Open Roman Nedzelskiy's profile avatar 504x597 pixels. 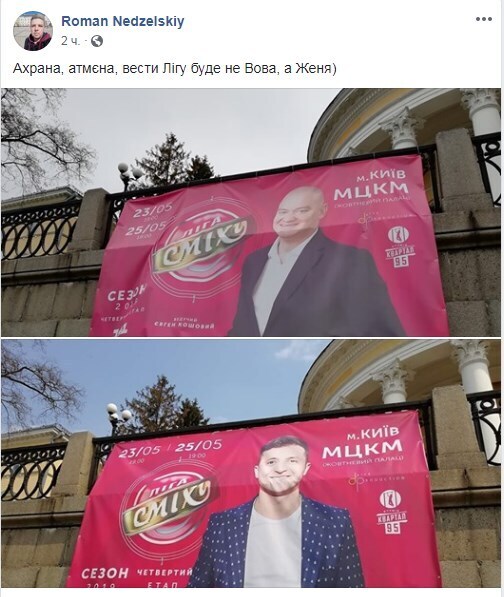tap(33, 31)
